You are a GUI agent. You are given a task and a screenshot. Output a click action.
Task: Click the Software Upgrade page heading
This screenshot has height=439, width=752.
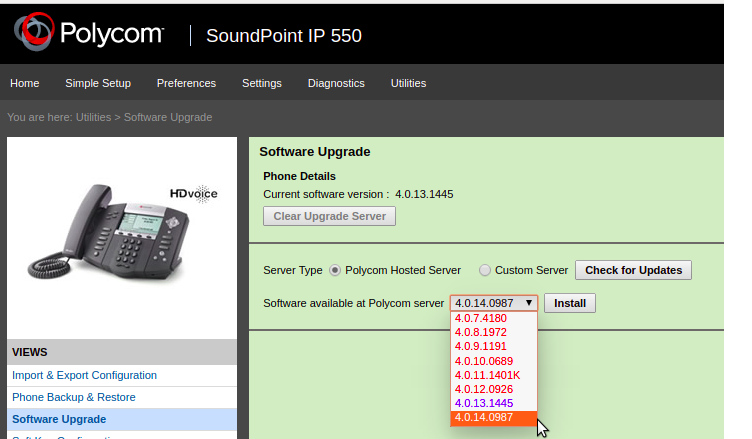coord(315,152)
